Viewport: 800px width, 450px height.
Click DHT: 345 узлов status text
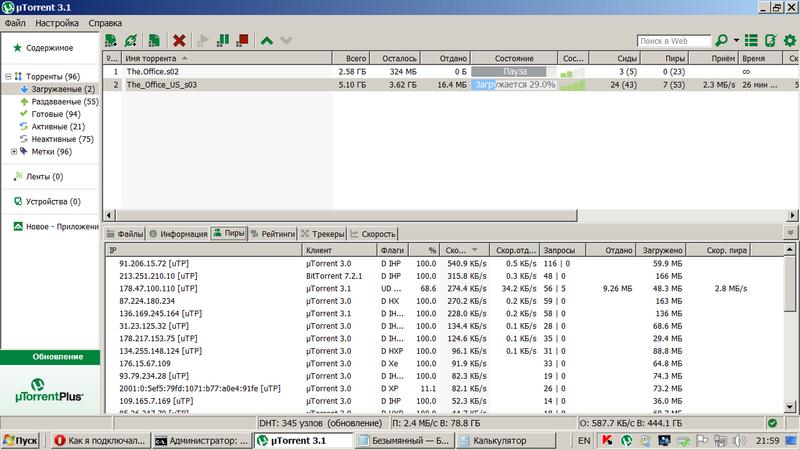pyautogui.click(x=320, y=423)
